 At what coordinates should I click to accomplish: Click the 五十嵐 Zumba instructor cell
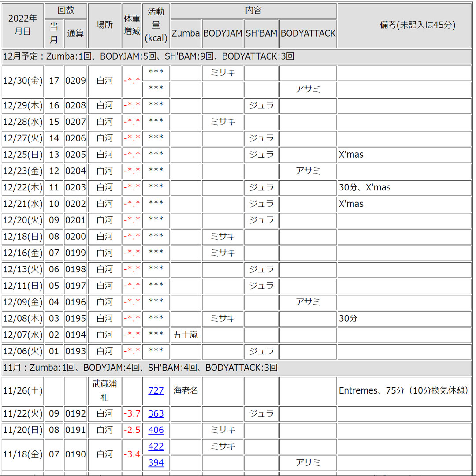[186, 335]
